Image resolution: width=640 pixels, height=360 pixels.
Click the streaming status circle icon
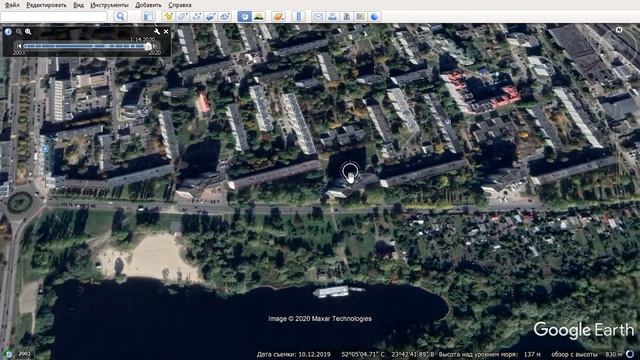pos(630,354)
